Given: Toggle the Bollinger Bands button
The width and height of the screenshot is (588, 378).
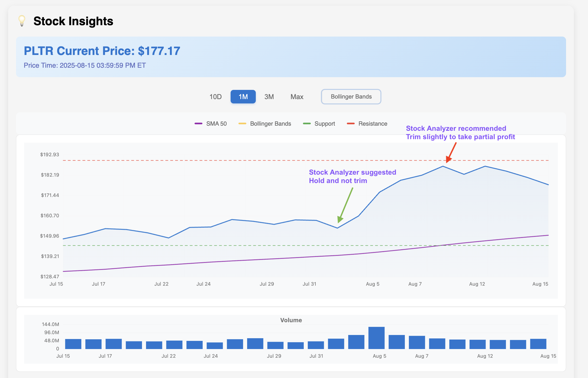Looking at the screenshot, I should (x=351, y=97).
